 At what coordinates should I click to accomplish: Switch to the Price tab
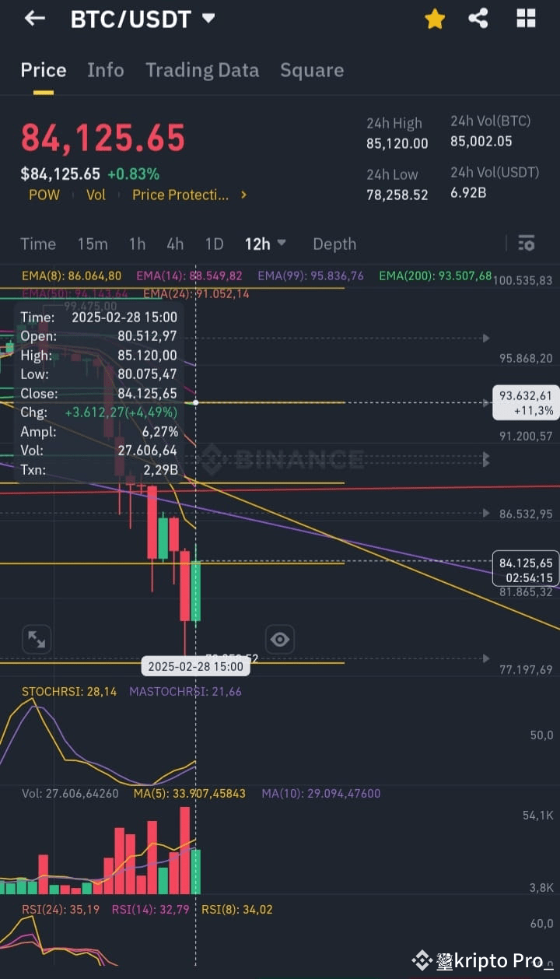coord(44,70)
